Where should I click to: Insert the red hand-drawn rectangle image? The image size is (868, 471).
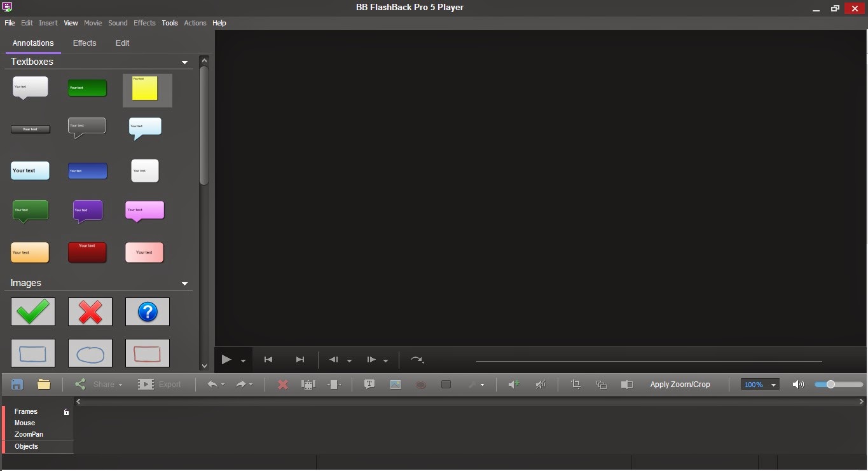click(148, 353)
